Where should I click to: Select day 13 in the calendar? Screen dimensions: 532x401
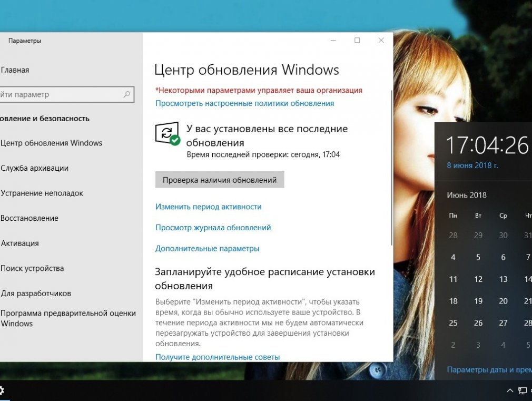pos(503,279)
